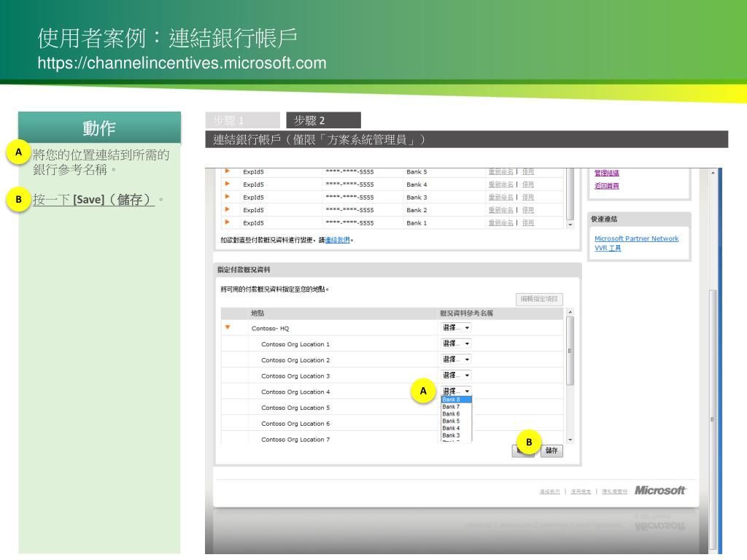Expand the Bank 1 profile row arrow
This screenshot has height=560, width=747.
pos(228,222)
